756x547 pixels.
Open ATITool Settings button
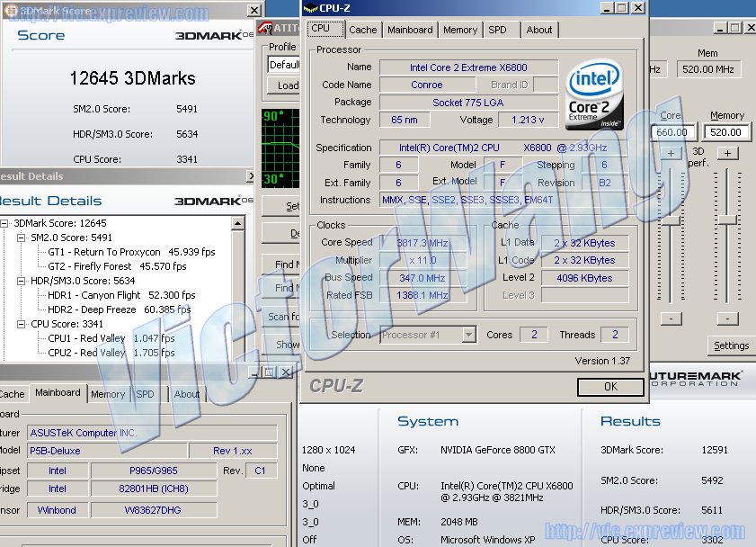click(x=731, y=345)
